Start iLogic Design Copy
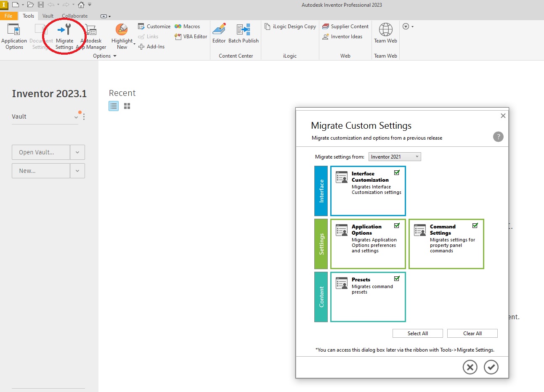 290,26
